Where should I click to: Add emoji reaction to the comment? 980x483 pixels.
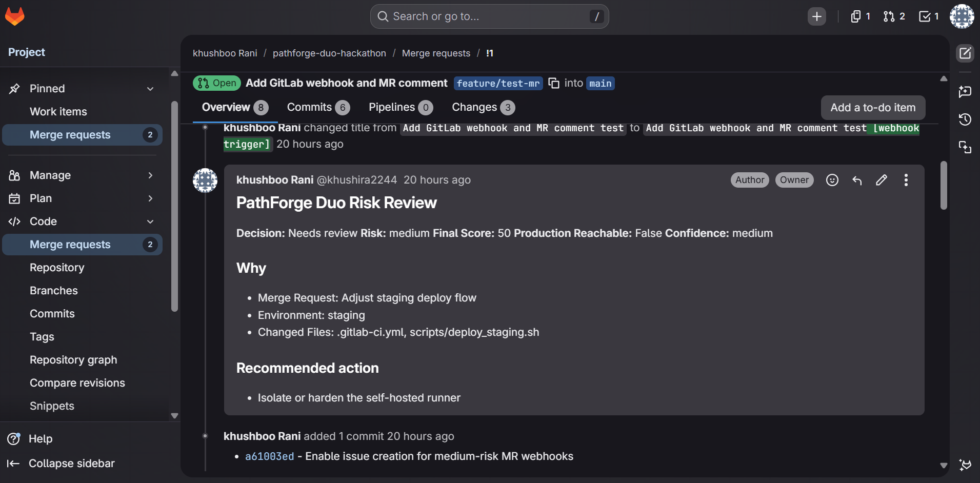point(832,180)
